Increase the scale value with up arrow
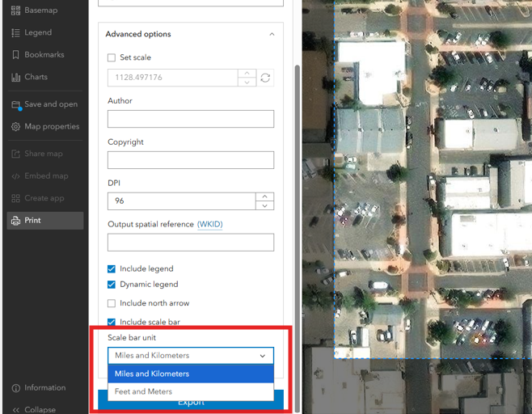The width and height of the screenshot is (532, 414). 247,74
